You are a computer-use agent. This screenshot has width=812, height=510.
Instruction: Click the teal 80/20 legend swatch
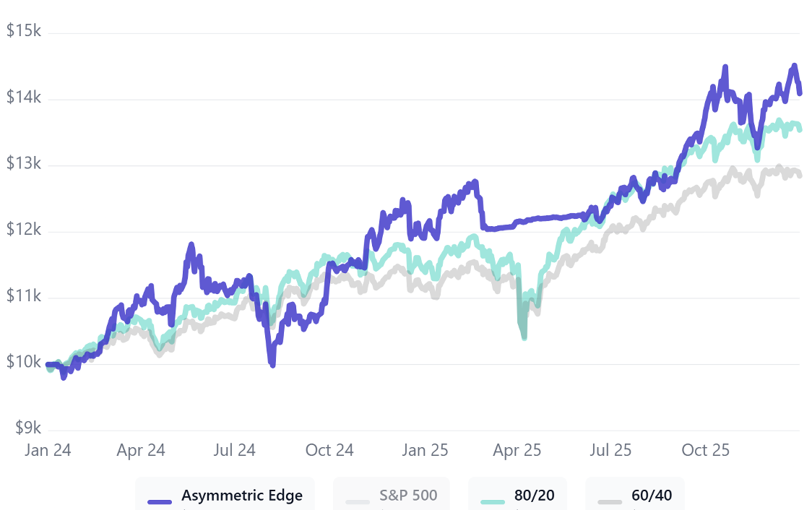click(492, 501)
